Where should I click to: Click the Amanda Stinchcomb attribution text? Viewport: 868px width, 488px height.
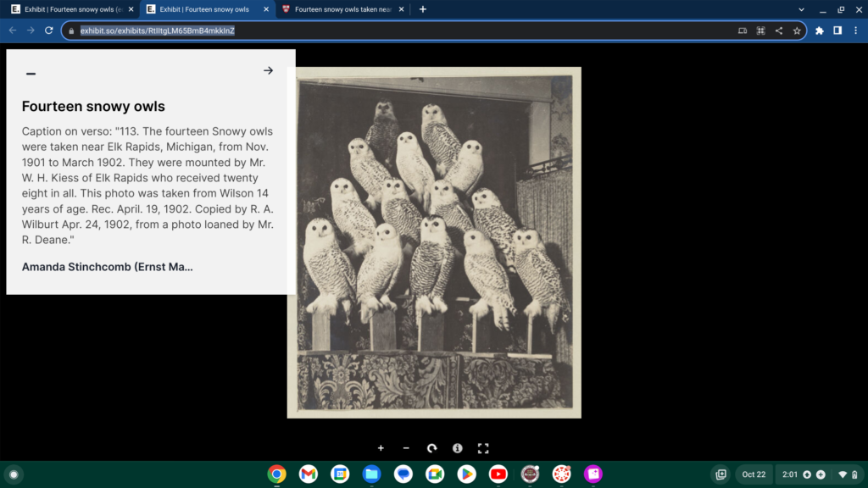[108, 267]
